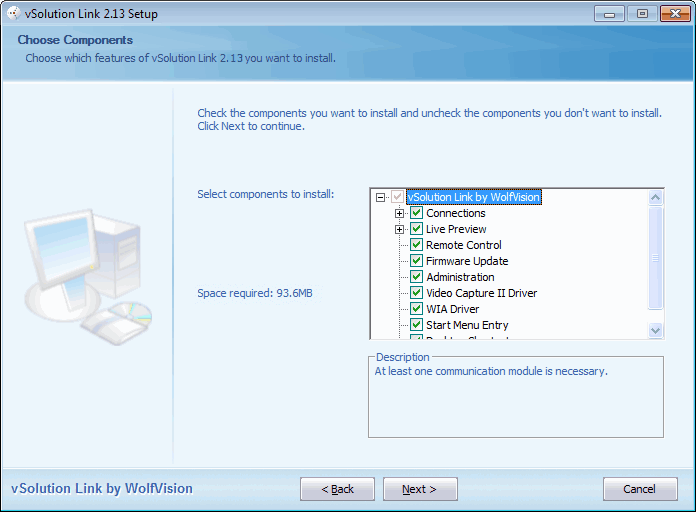This screenshot has width=696, height=512.
Task: Uncheck the Start Menu Entry checkbox
Action: [416, 325]
